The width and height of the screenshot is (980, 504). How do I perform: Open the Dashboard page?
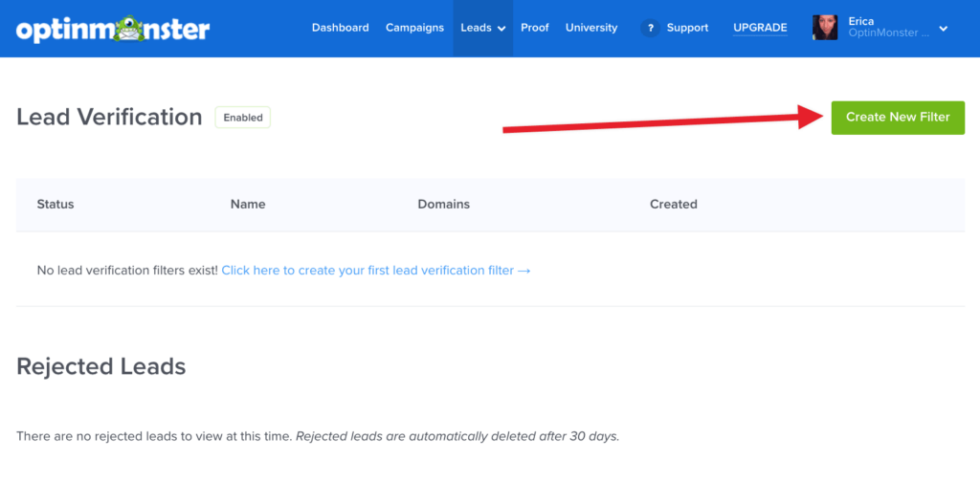[340, 28]
